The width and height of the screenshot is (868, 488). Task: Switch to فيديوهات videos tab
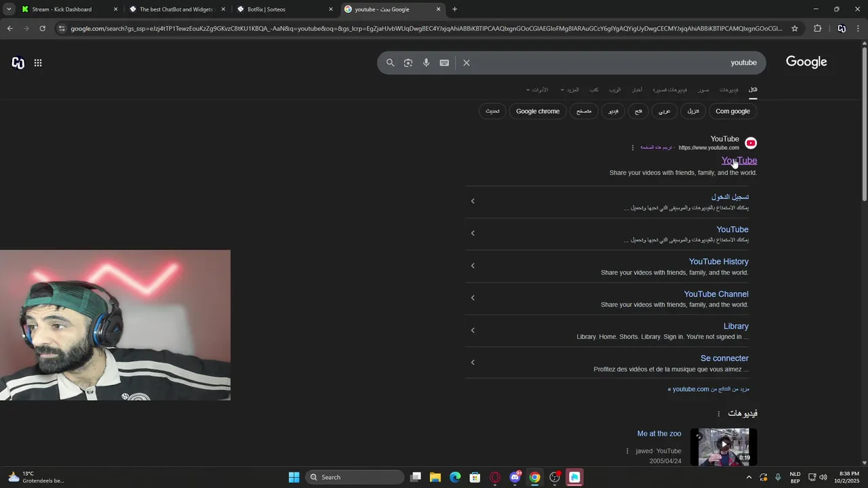coord(729,89)
